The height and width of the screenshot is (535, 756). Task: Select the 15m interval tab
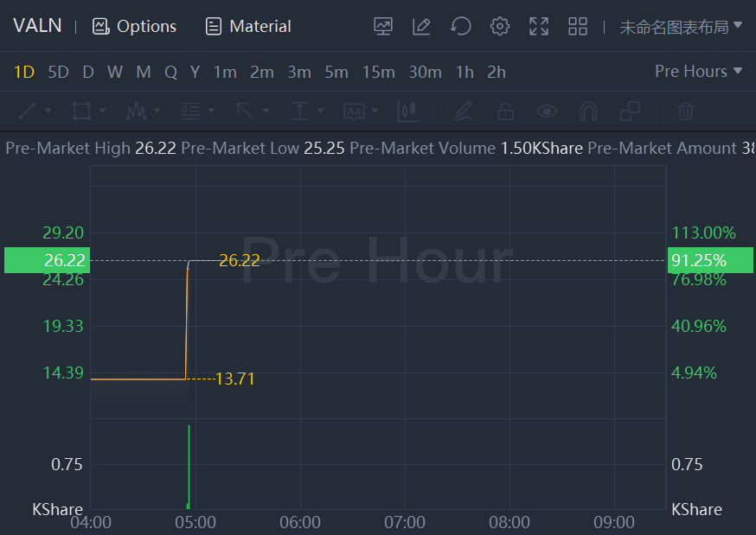click(x=378, y=73)
